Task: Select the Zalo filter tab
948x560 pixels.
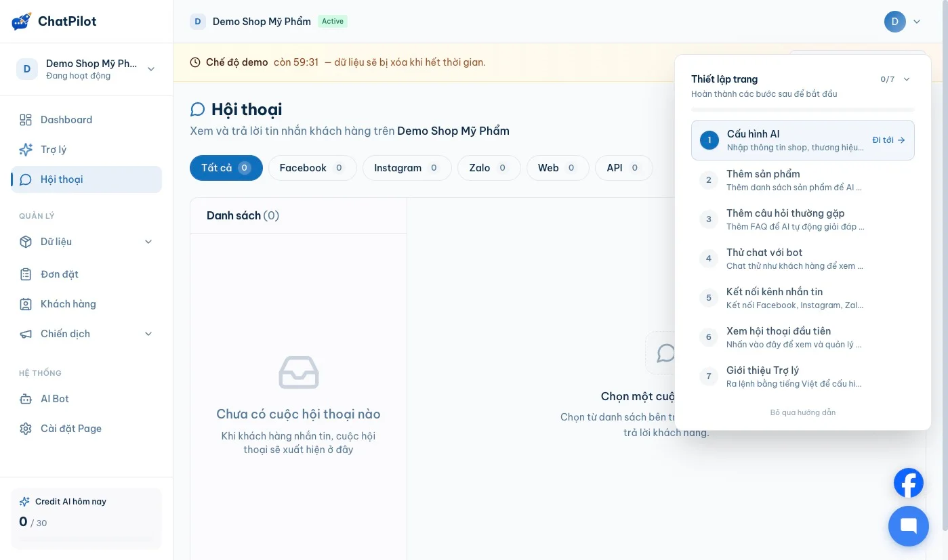Action: (x=489, y=168)
